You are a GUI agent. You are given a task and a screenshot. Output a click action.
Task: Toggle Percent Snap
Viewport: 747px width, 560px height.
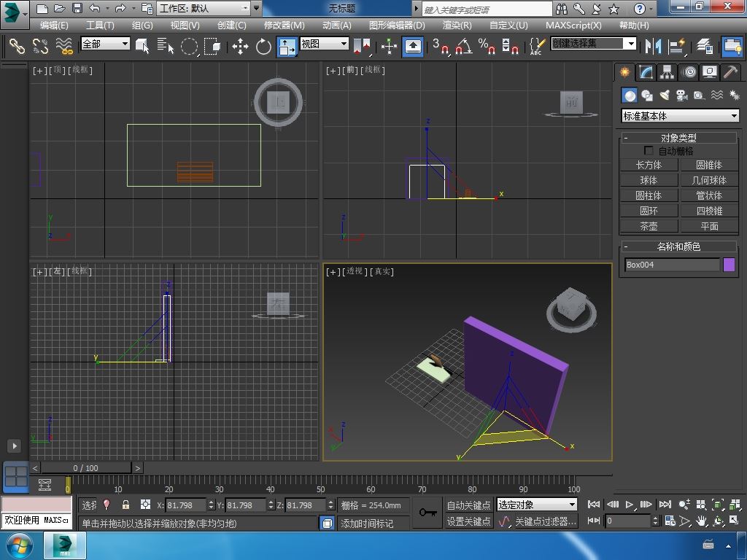[x=487, y=46]
